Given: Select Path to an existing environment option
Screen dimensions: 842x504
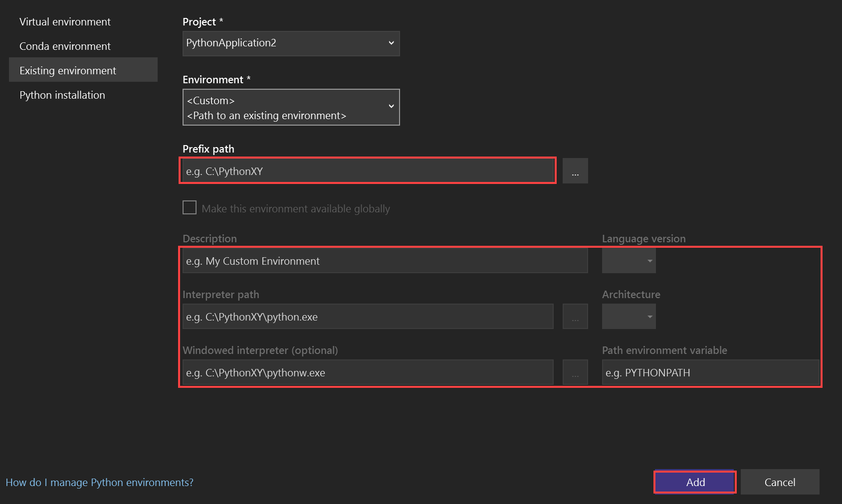Looking at the screenshot, I should tap(266, 115).
